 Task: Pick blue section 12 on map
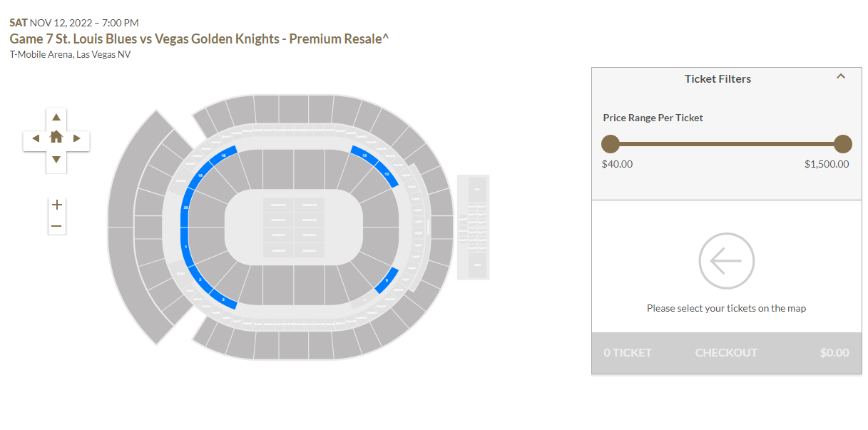pyautogui.click(x=387, y=175)
